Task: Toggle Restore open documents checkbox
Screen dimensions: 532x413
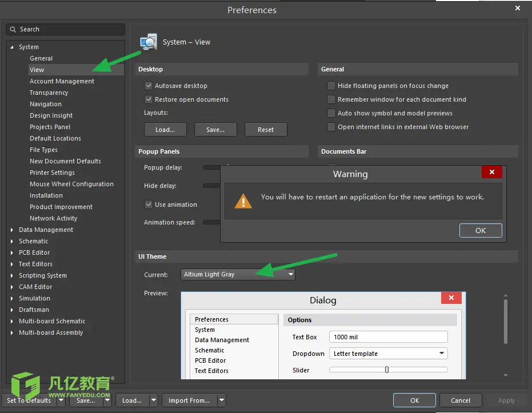Action: 148,99
